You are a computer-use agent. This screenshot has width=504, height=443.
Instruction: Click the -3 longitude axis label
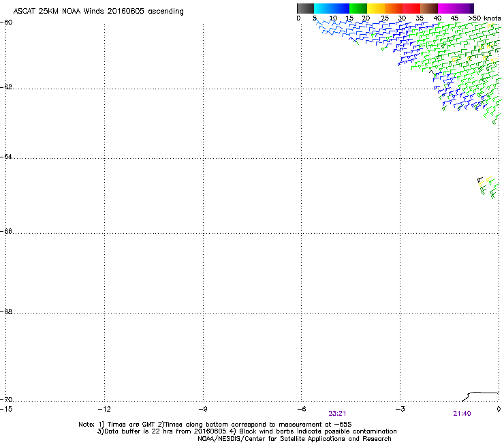pos(400,409)
